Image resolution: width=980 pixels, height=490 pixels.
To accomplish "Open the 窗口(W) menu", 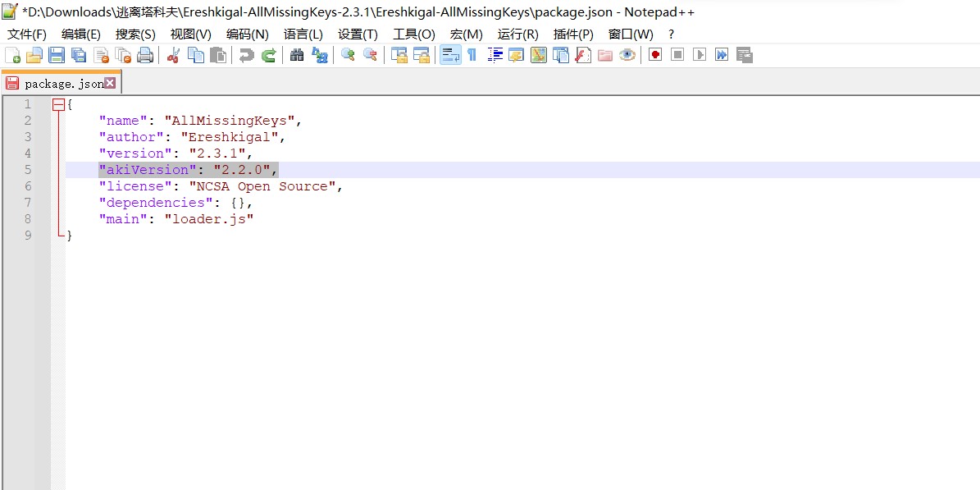I will [631, 34].
